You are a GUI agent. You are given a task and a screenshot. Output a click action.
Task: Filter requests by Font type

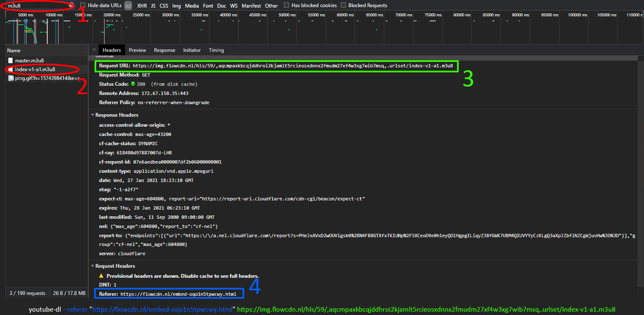point(208,6)
